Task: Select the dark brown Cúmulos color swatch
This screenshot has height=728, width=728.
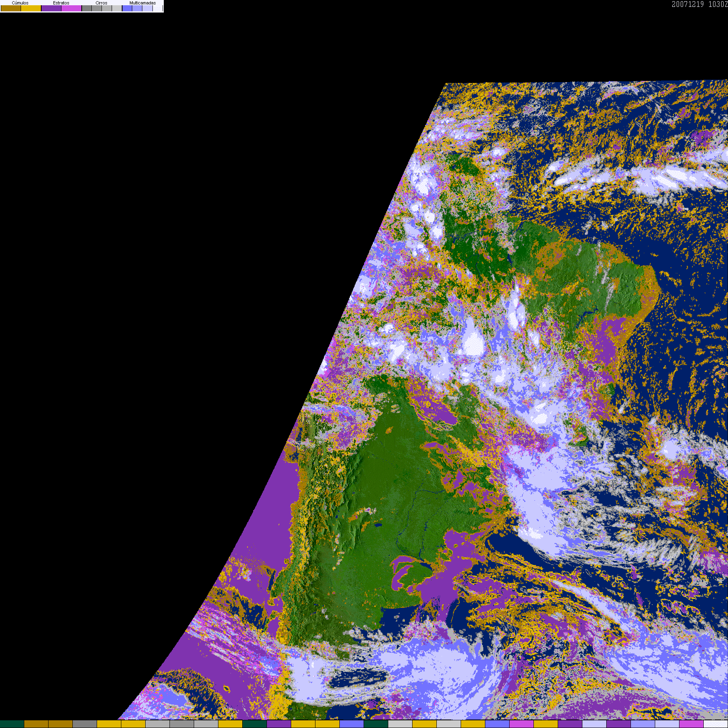Action: click(x=11, y=8)
